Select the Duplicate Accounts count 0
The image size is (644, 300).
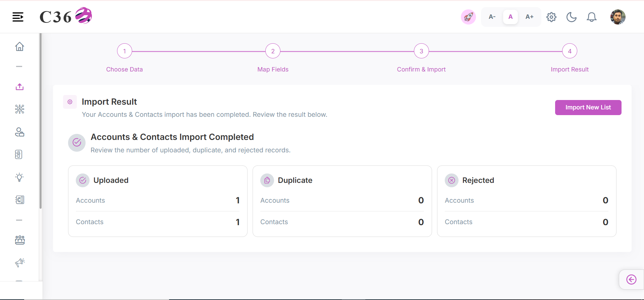421,200
